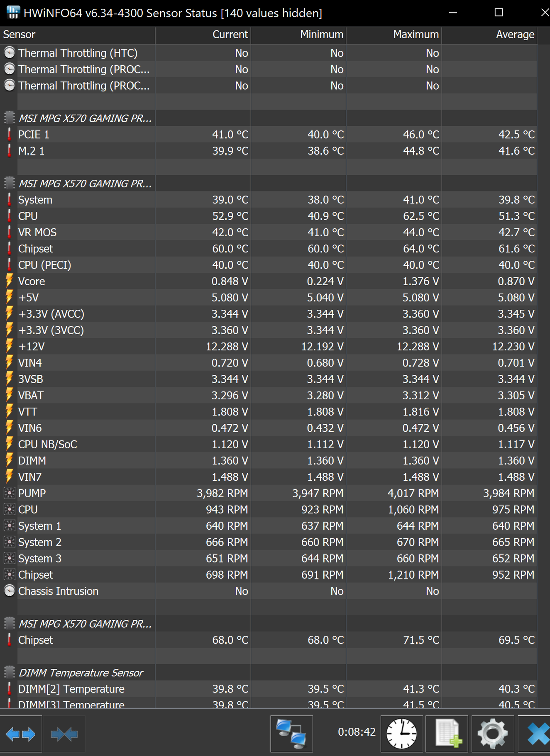Click the Maximum column header

click(394, 35)
